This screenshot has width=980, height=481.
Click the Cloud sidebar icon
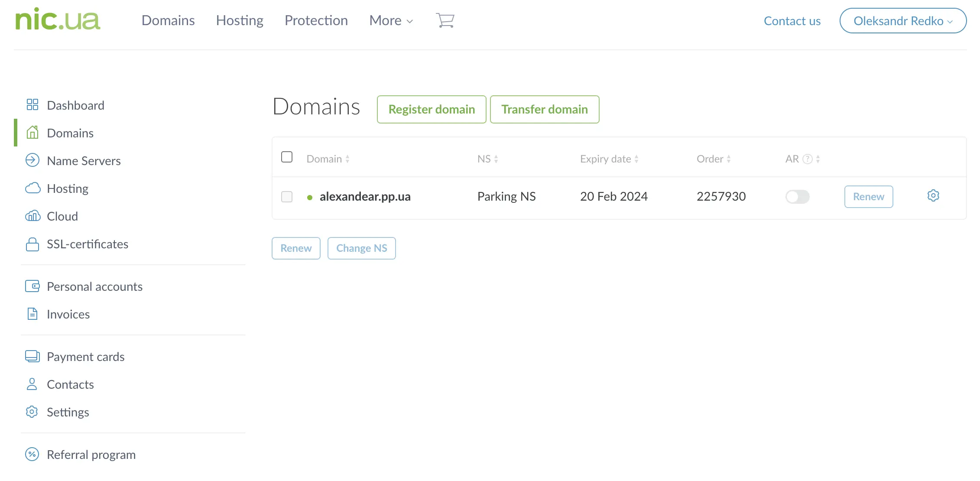point(32,216)
